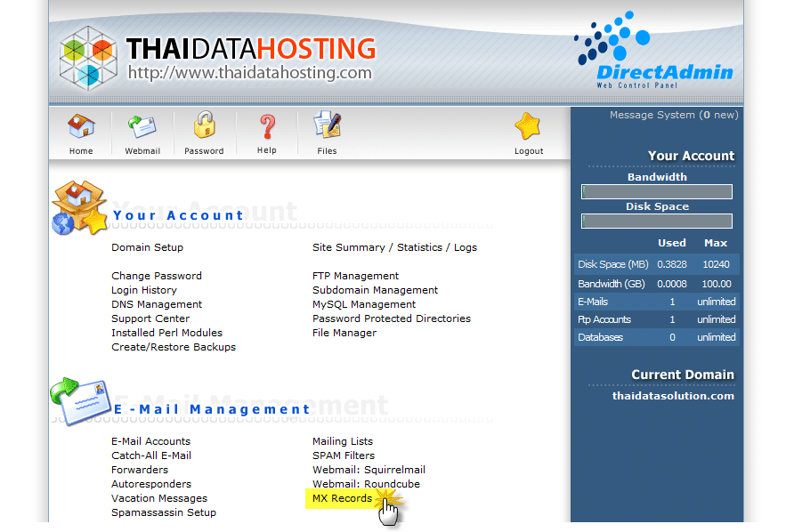Click the Password padlock icon
This screenshot has height=532, width=786.
coord(205,125)
